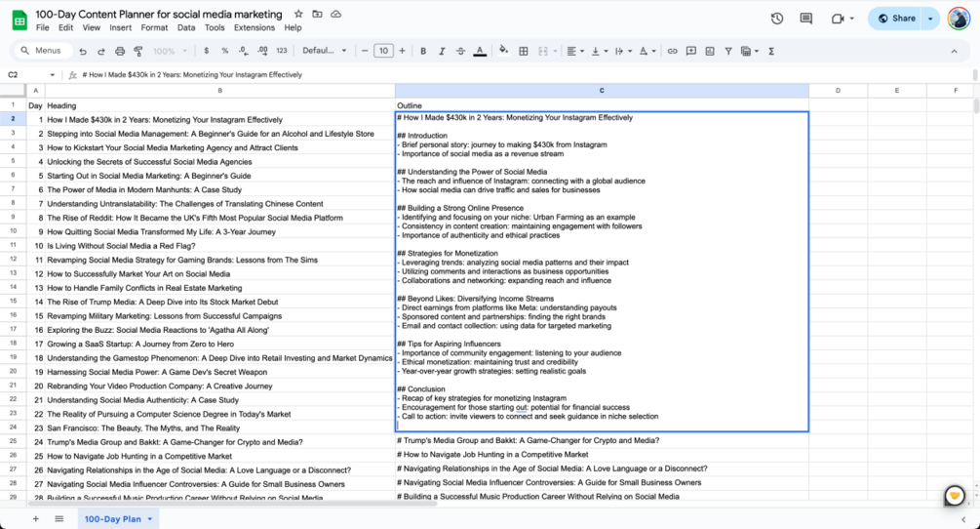Star this document

pyautogui.click(x=298, y=14)
